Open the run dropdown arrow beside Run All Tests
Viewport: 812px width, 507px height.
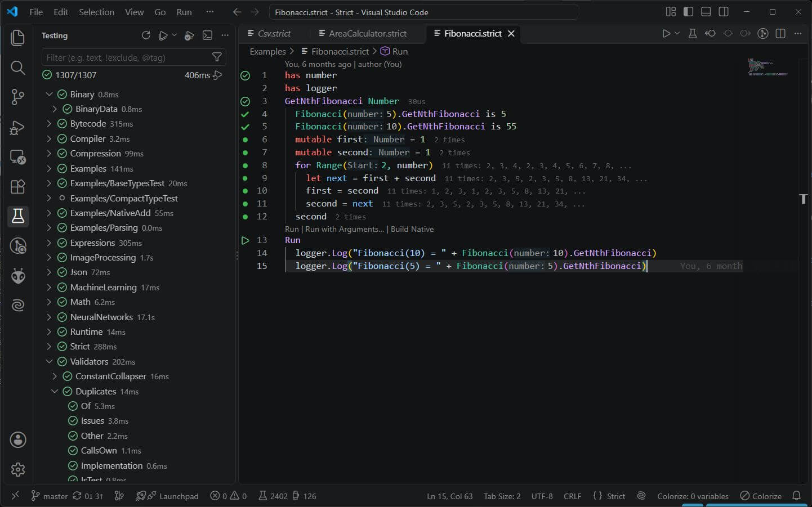pos(174,35)
